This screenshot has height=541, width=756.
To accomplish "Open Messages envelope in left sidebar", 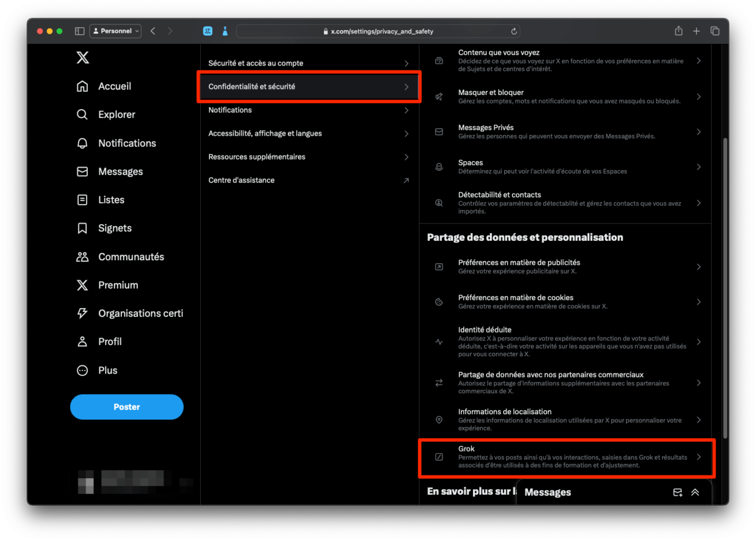I will 82,171.
